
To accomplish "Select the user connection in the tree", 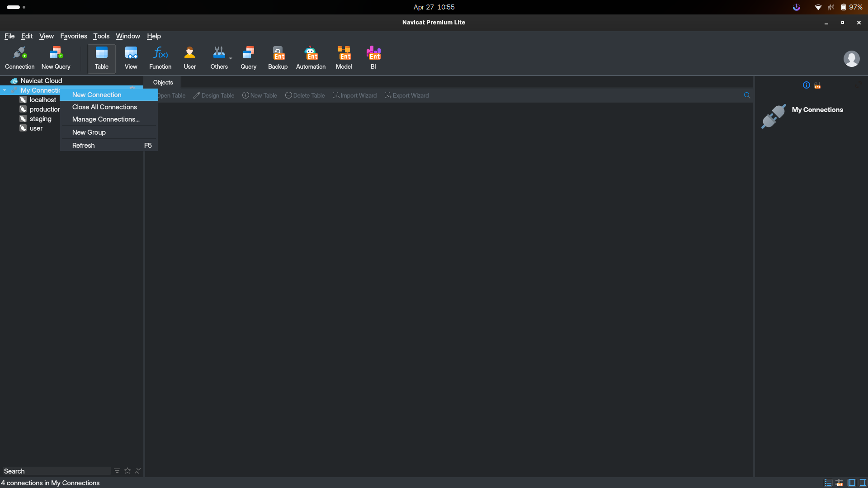I will click(x=32, y=128).
